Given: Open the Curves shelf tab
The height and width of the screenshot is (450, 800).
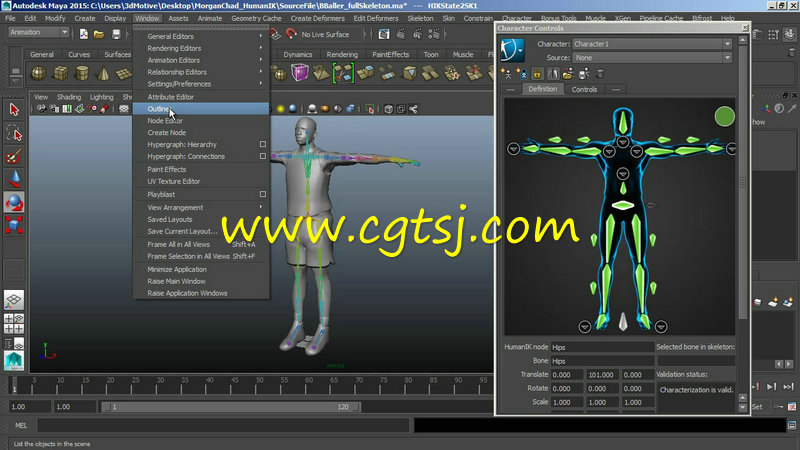Looking at the screenshot, I should coord(79,55).
